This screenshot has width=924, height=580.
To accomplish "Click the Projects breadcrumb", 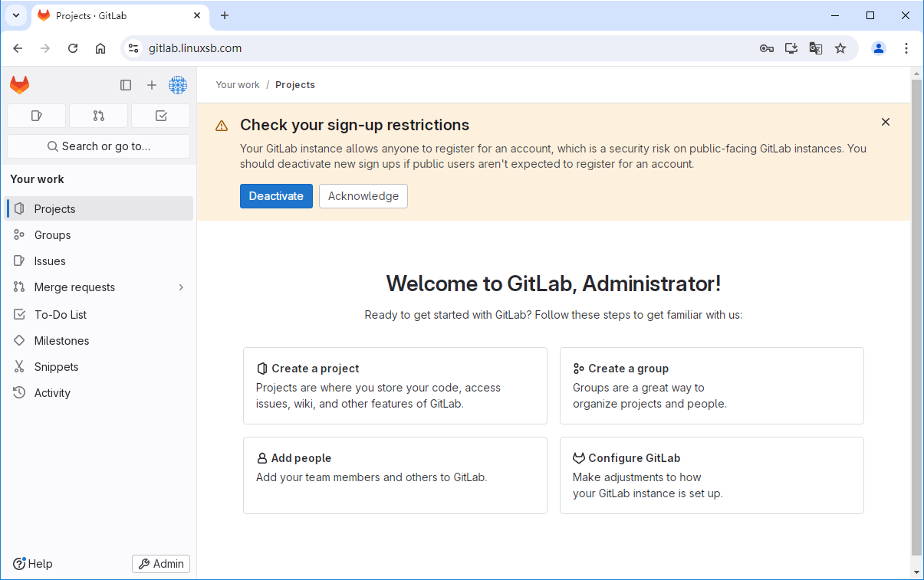I will pos(295,85).
